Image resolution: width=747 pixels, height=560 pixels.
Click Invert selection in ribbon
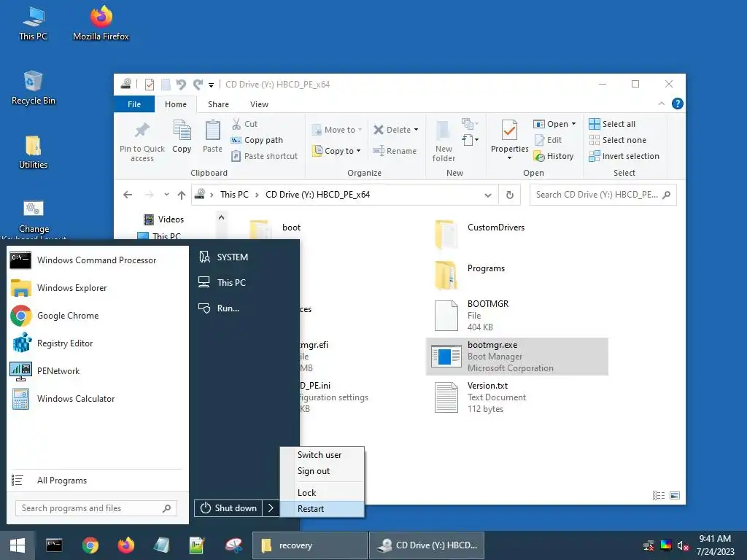[624, 156]
